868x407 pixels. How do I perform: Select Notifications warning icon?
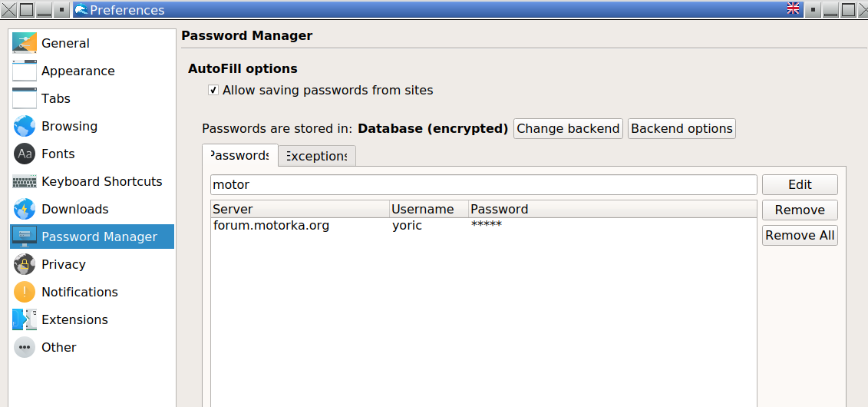(x=25, y=292)
